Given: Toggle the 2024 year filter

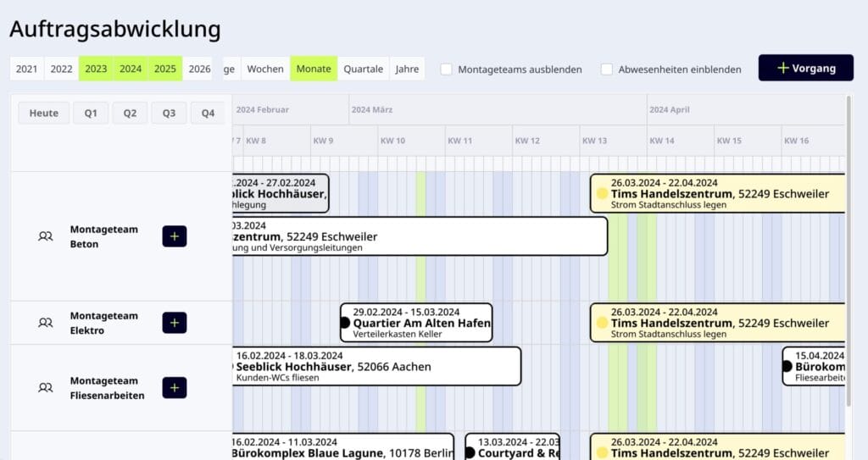Looking at the screenshot, I should pyautogui.click(x=131, y=69).
